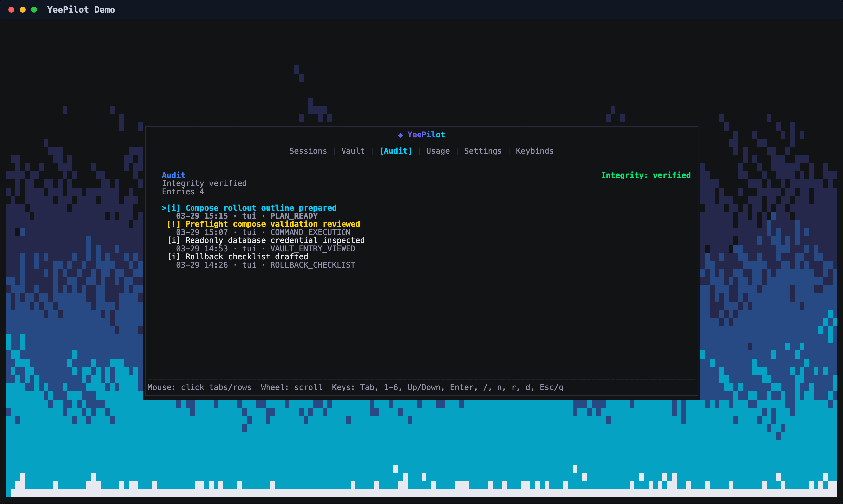
Task: Click the [i] marker on Readonly database entry
Action: pos(174,240)
